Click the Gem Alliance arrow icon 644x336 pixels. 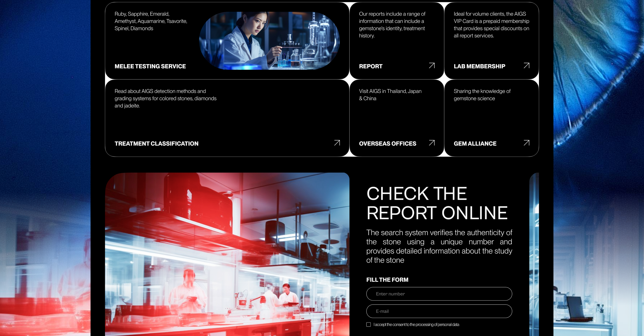(527, 143)
